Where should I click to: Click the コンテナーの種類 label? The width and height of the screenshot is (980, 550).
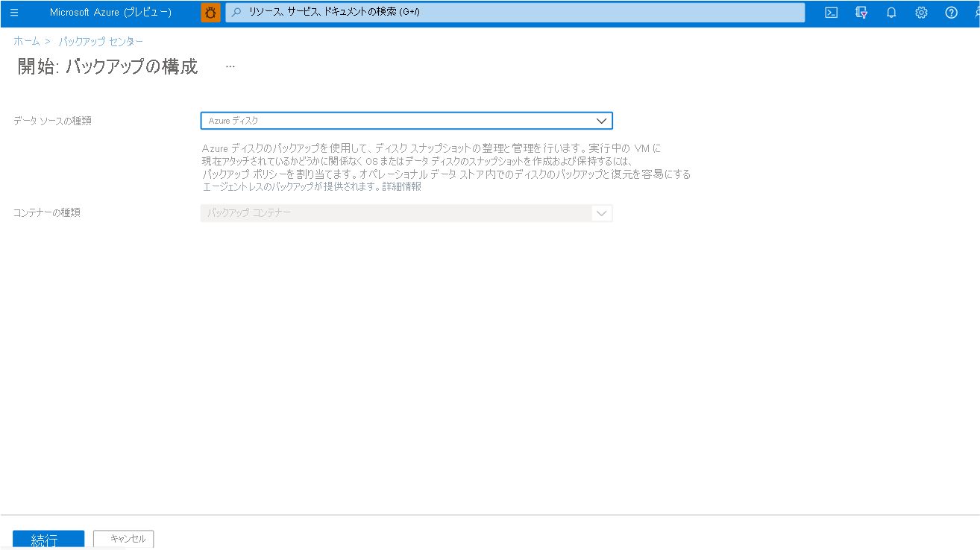47,213
